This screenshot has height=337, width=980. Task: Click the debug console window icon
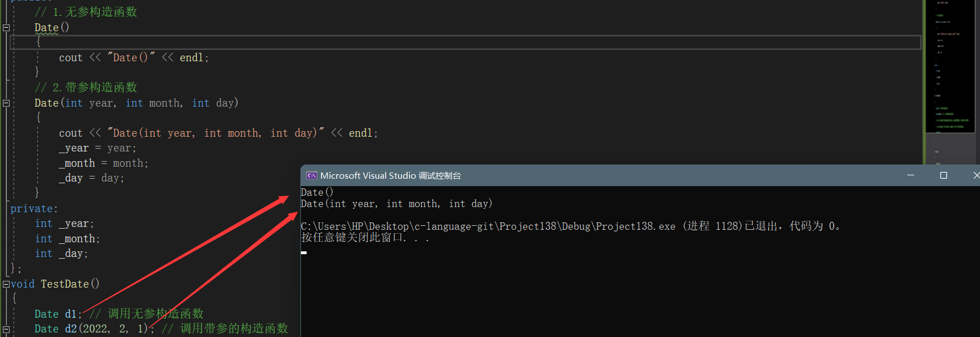(x=311, y=176)
